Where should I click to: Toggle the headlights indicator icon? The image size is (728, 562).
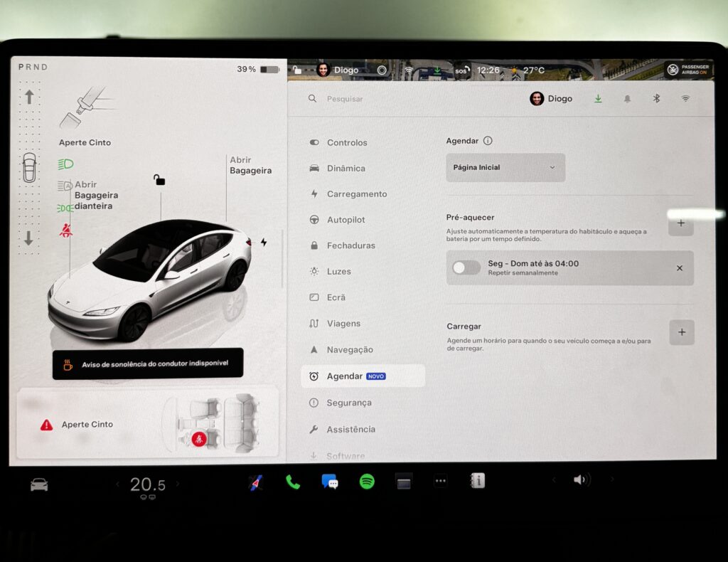click(65, 164)
